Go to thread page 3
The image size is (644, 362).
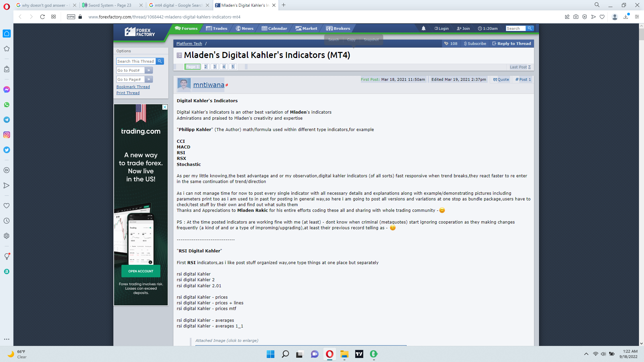[215, 67]
